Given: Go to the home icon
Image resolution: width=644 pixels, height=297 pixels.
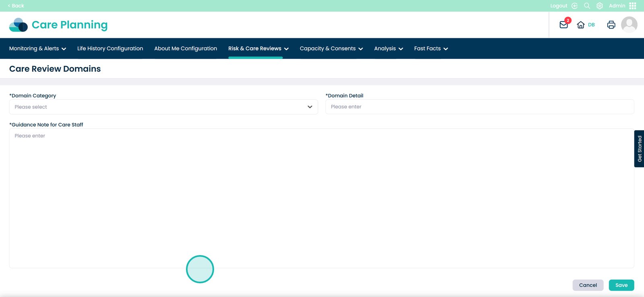Looking at the screenshot, I should (x=580, y=25).
